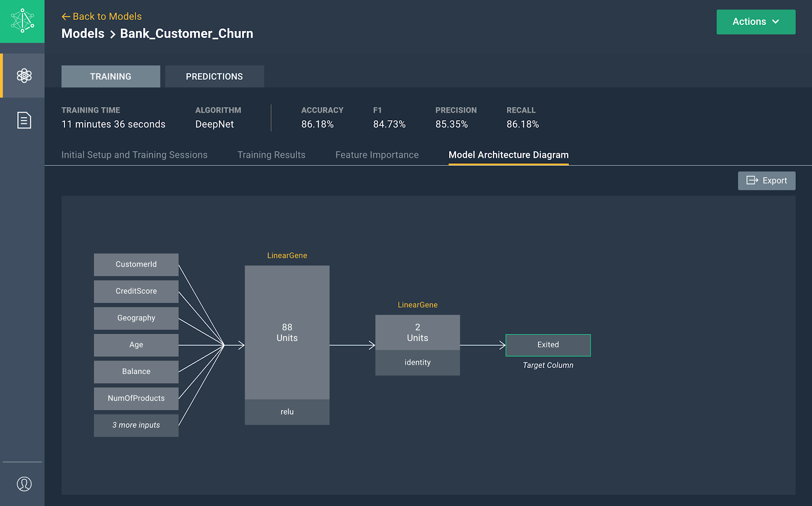
Task: Click the Models breadcrumb
Action: click(x=83, y=33)
